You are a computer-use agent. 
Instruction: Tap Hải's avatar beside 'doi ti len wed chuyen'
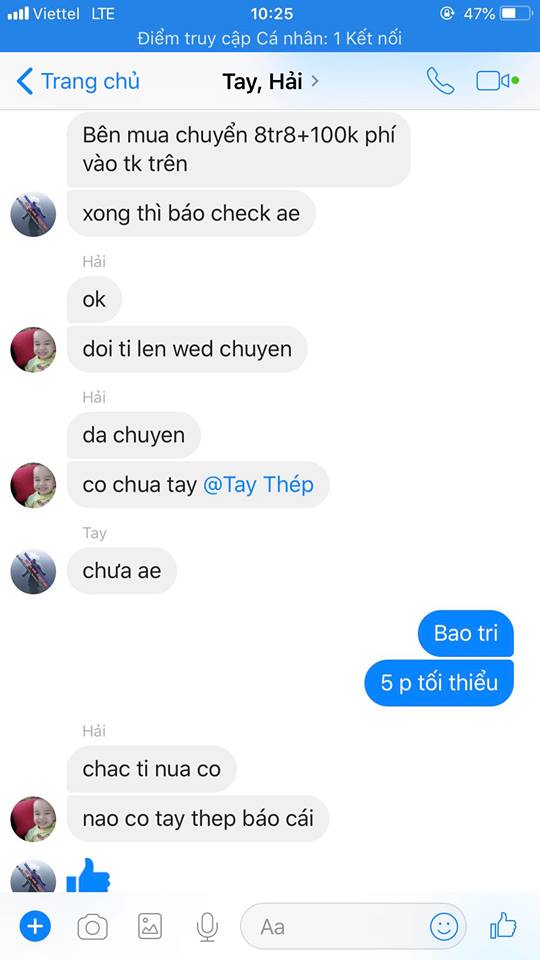33,350
